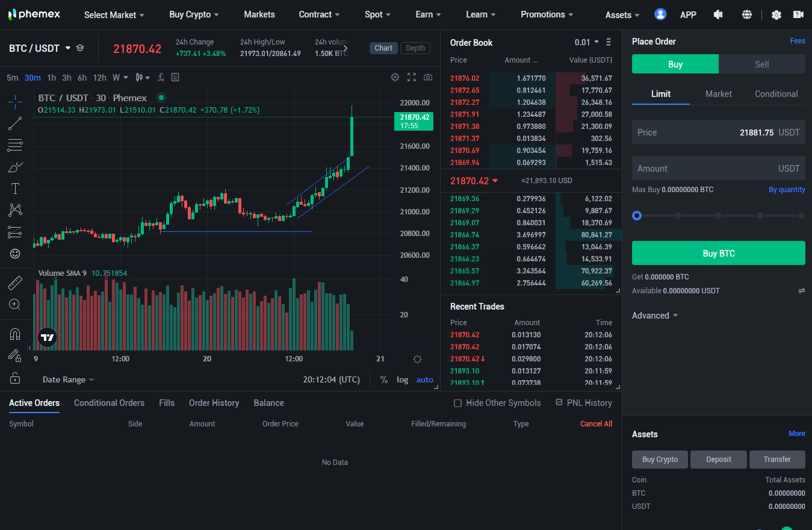Open BTC/USDT info graduation cap icon
This screenshot has height=530, width=812.
click(80, 48)
